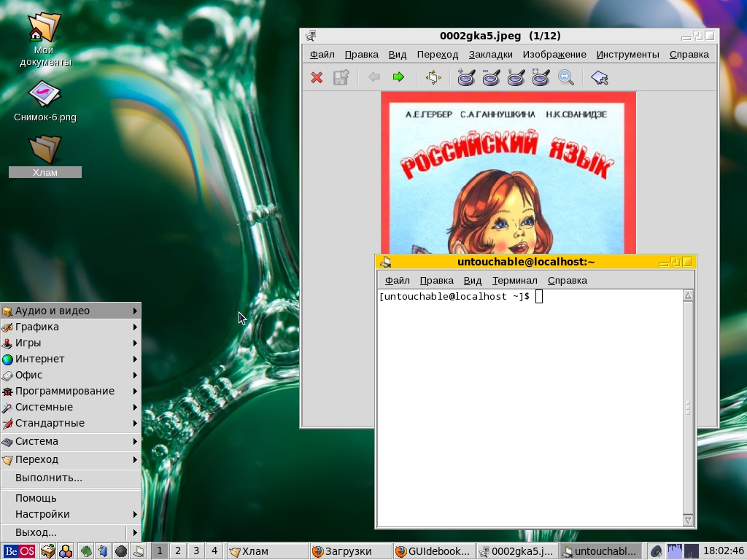The height and width of the screenshot is (560, 747).
Task: Click the BeOS start button in the taskbar
Action: coord(19,551)
